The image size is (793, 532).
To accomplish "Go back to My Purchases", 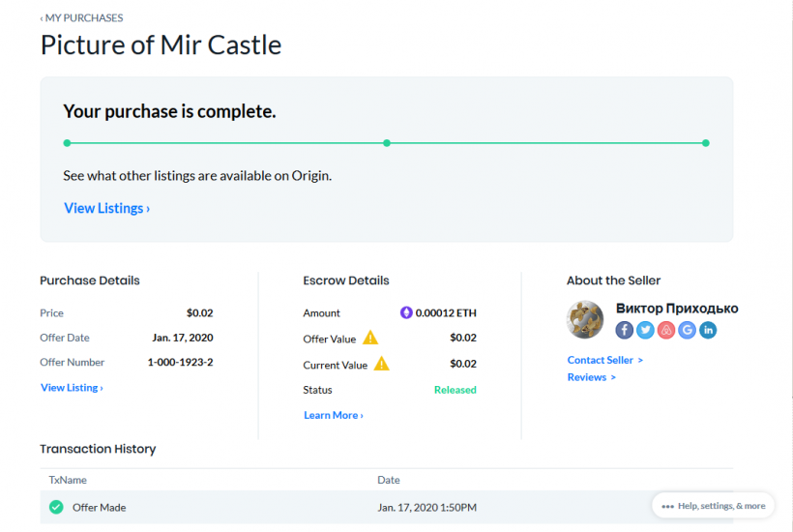I will tap(81, 17).
